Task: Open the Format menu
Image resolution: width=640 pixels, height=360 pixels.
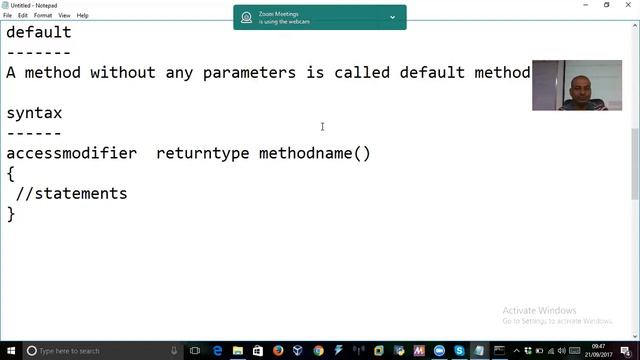Action: coord(43,16)
